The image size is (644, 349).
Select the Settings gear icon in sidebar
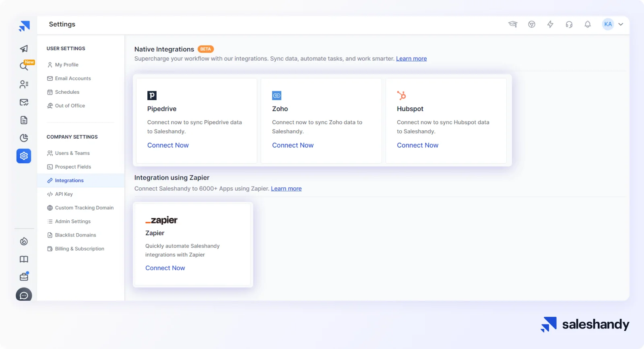pyautogui.click(x=24, y=156)
